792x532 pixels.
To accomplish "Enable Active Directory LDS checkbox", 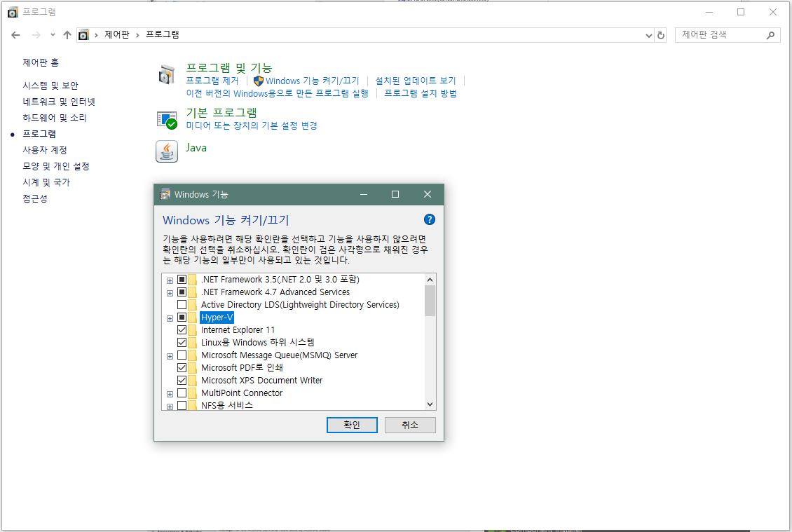I will [182, 305].
